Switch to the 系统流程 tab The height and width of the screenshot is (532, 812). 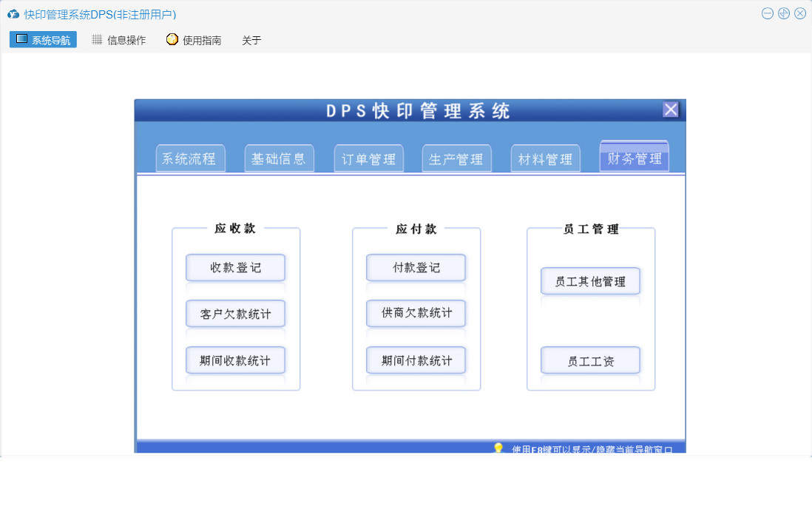click(190, 158)
